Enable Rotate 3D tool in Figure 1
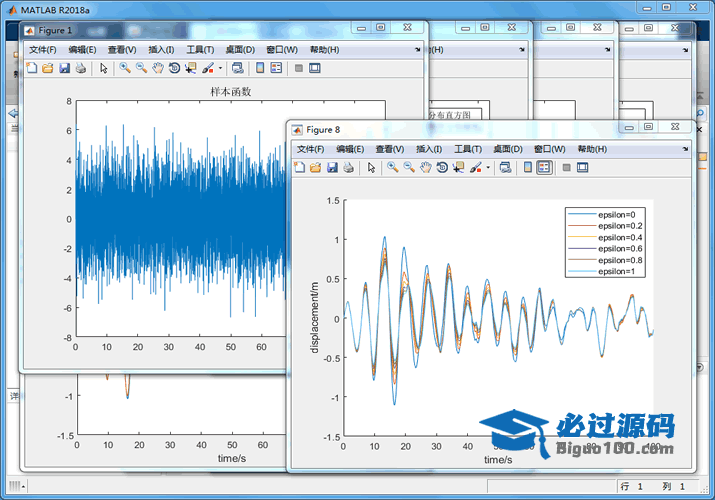 [174, 68]
